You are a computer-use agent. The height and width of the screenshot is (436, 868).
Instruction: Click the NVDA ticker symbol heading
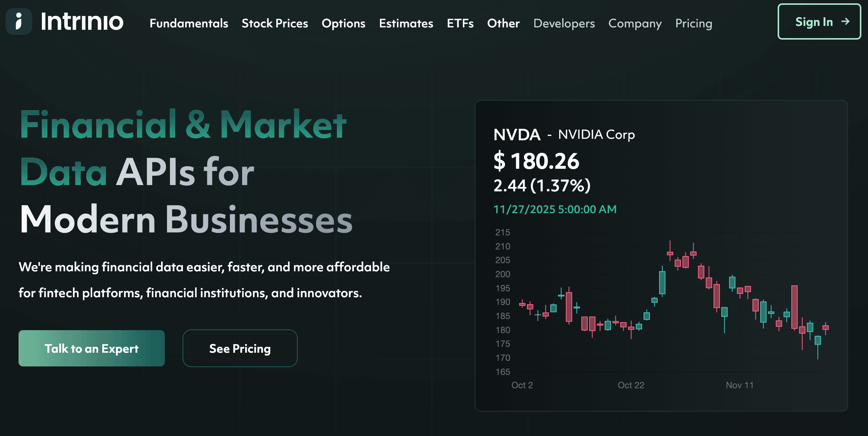pos(517,135)
